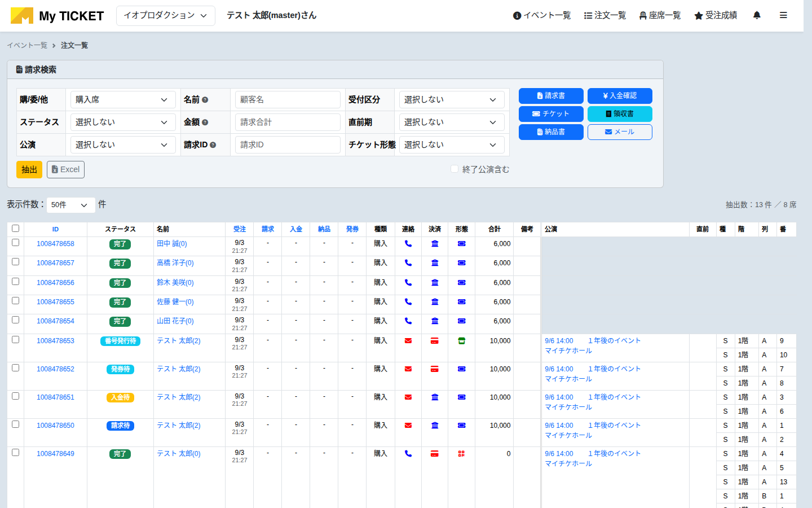Open the hamburger menu
The image size is (812, 508).
783,15
